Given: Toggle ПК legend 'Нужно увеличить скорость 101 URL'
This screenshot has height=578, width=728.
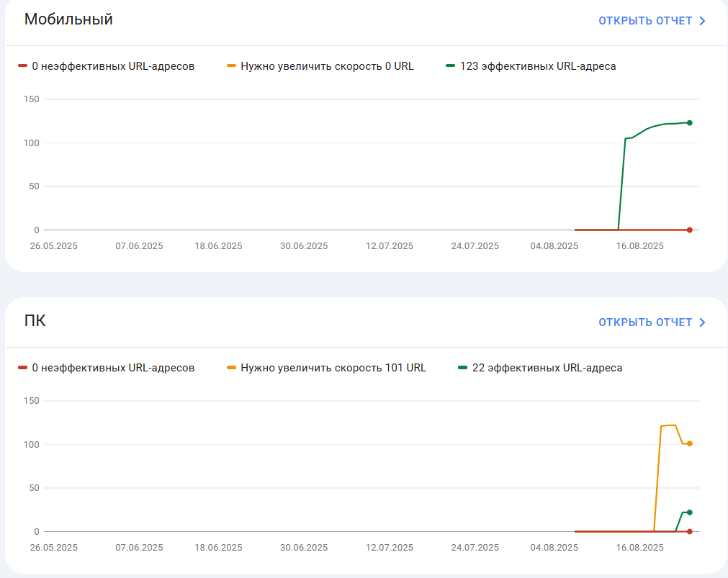Looking at the screenshot, I should (x=326, y=368).
